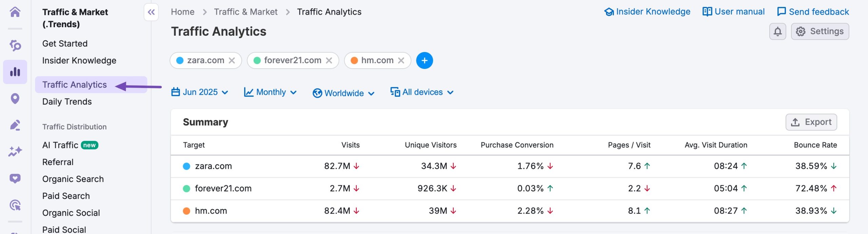
Task: Click the Pages / Visit column header
Action: (x=629, y=145)
